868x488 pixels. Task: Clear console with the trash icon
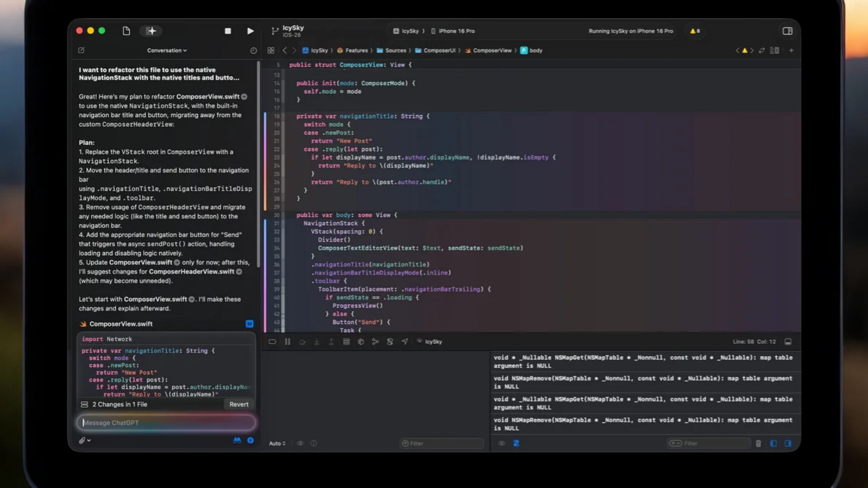click(759, 444)
